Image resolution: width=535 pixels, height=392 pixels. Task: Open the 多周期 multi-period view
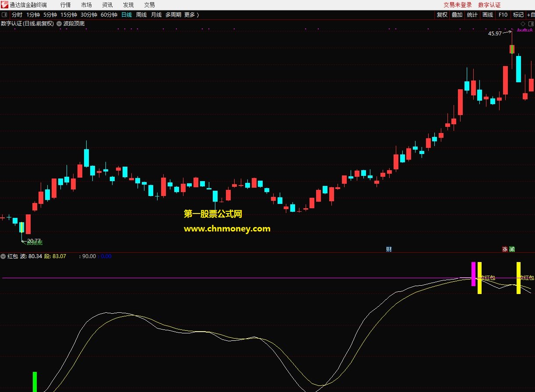pyautogui.click(x=173, y=15)
